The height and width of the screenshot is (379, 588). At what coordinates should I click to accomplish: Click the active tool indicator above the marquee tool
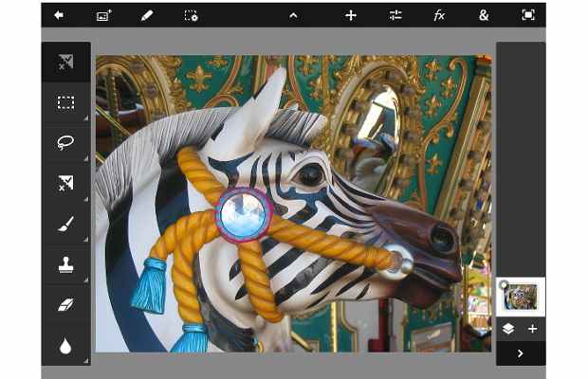65,62
